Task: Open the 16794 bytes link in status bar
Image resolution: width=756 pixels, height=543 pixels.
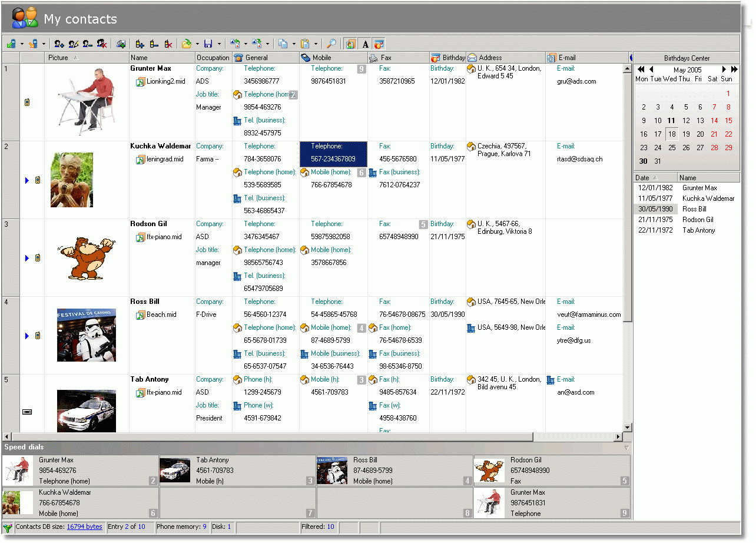Action: coord(84,527)
